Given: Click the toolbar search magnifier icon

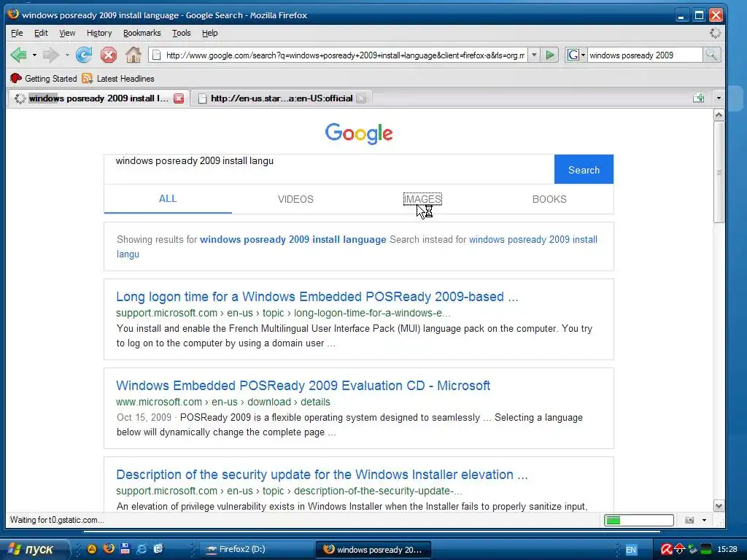Looking at the screenshot, I should [x=711, y=55].
